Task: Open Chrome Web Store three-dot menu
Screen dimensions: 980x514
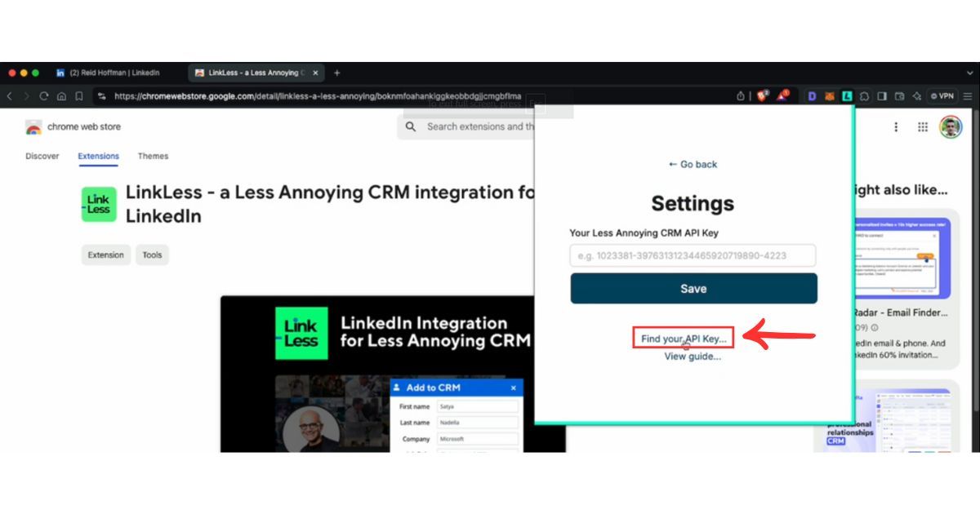Action: click(896, 127)
